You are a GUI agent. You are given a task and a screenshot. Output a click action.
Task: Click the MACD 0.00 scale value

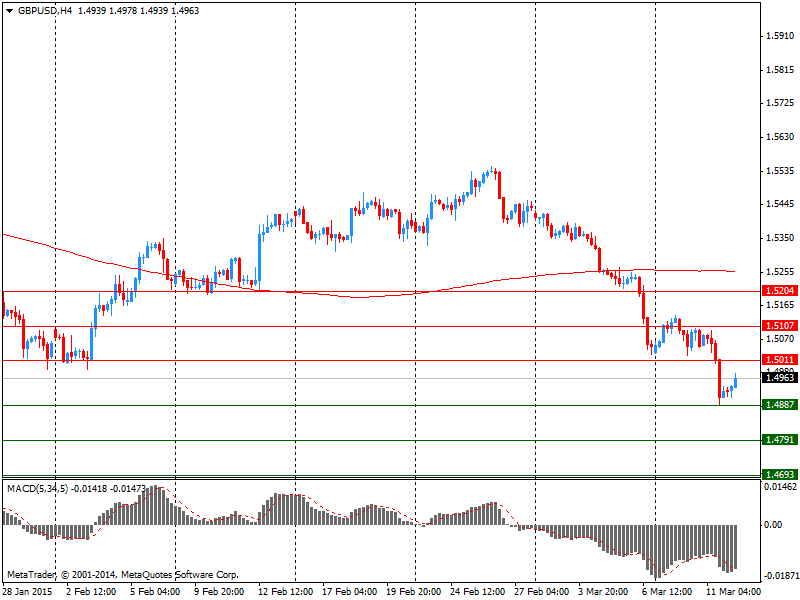[x=773, y=525]
